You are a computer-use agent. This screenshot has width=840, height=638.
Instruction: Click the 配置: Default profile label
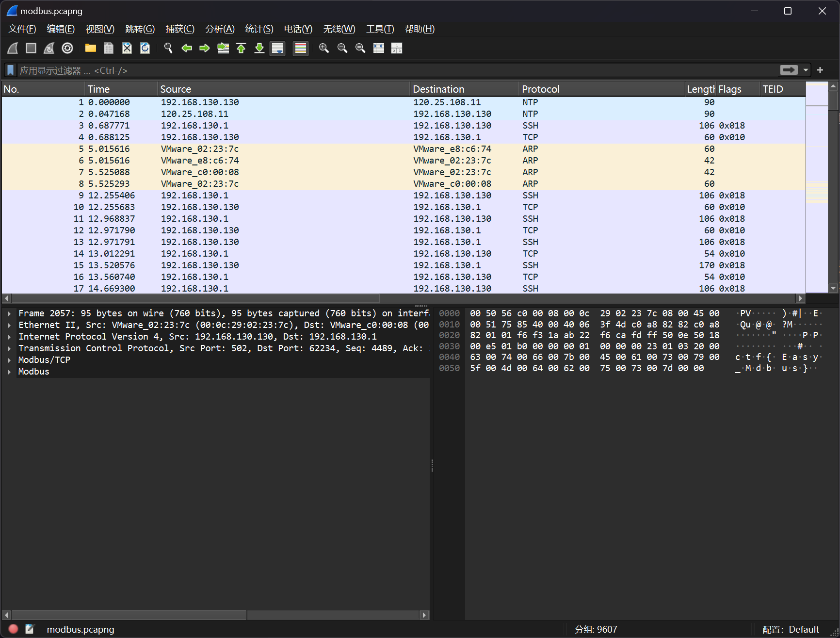[791, 629]
